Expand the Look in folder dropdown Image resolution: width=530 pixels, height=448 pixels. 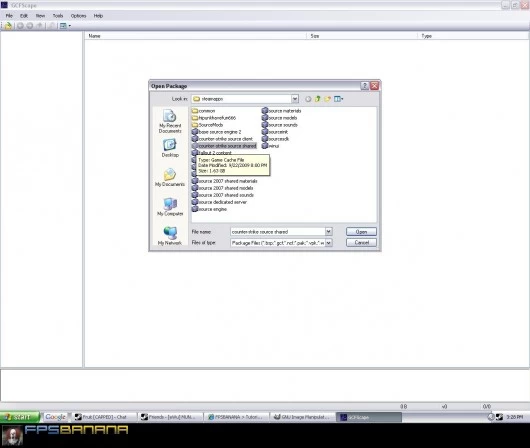295,99
